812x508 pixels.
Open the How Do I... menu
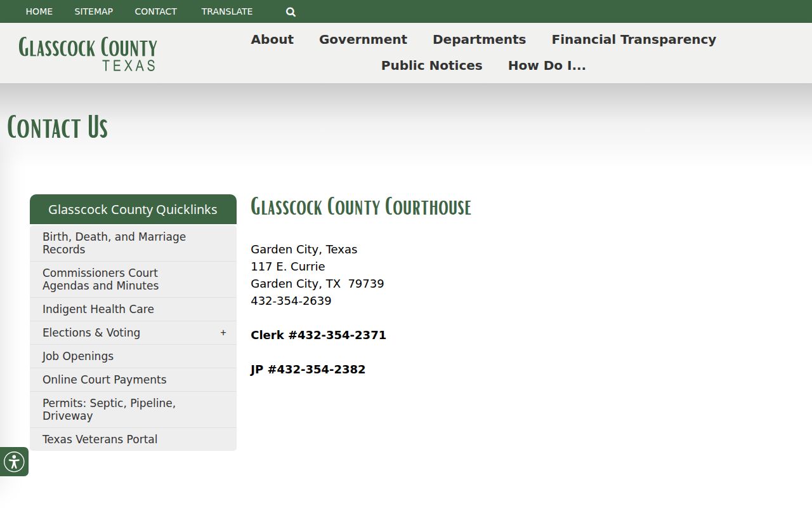pos(547,65)
